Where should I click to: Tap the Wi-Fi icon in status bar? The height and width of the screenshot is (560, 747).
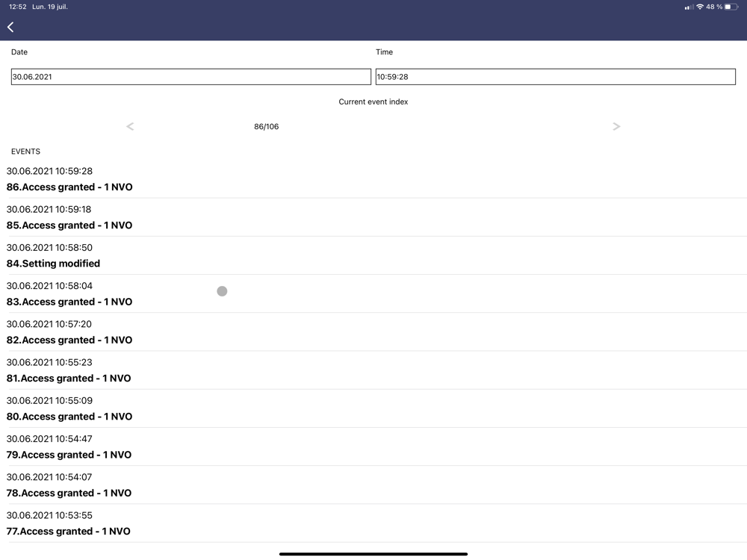pos(700,7)
